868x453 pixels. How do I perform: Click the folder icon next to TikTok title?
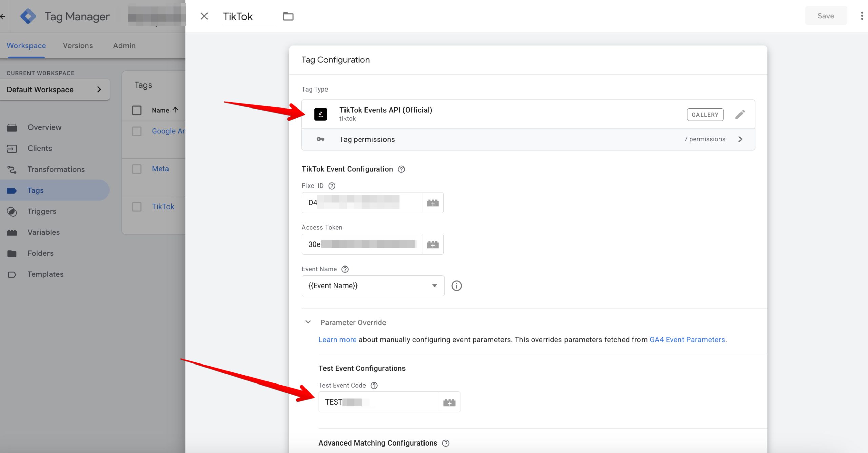point(288,16)
